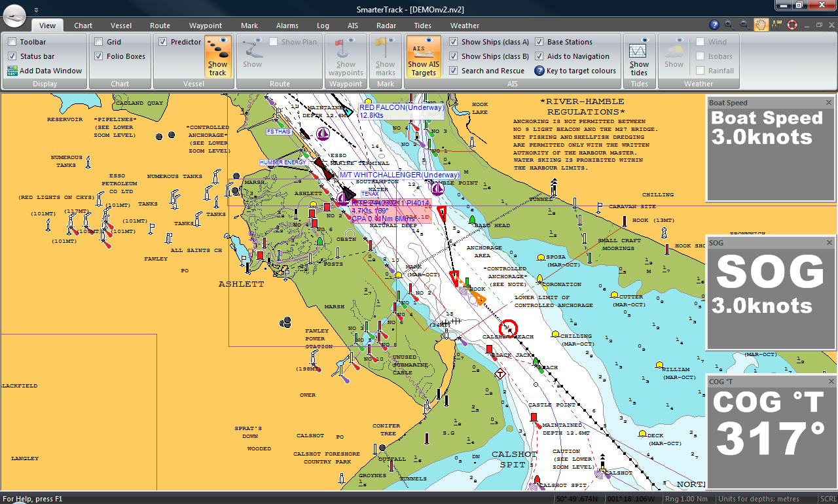The height and width of the screenshot is (504, 838).
Task: Toggle the Show AIS Targets button
Action: tap(424, 56)
